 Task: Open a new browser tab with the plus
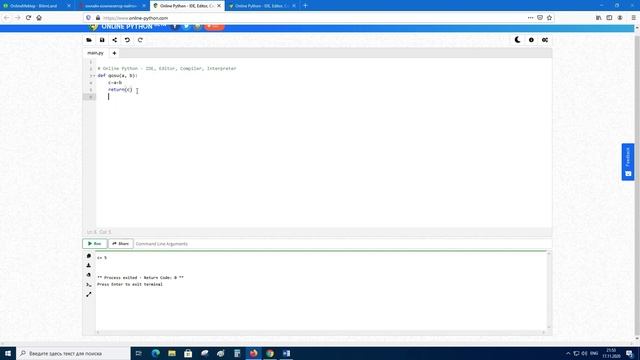tap(305, 6)
